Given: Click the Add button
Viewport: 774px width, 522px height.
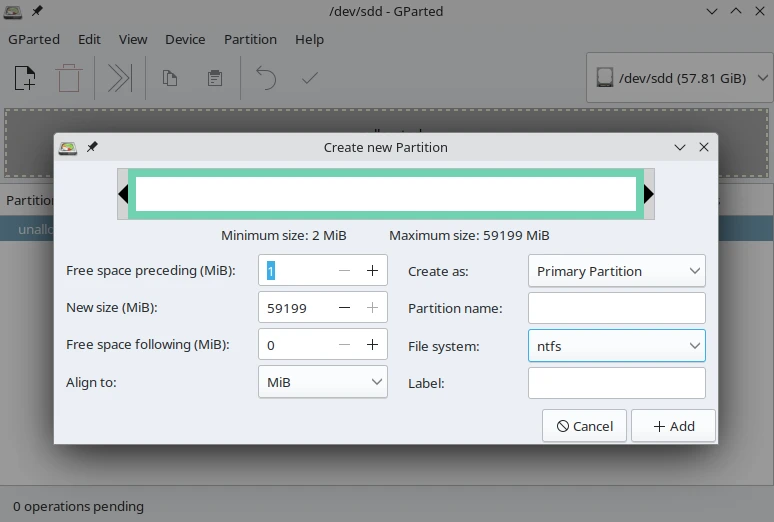Looking at the screenshot, I should (x=673, y=426).
